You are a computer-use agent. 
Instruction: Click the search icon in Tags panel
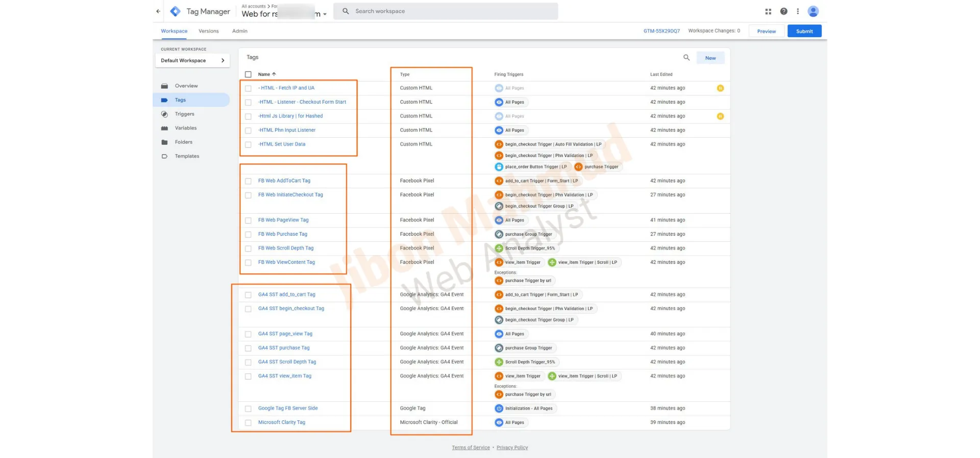pyautogui.click(x=687, y=58)
